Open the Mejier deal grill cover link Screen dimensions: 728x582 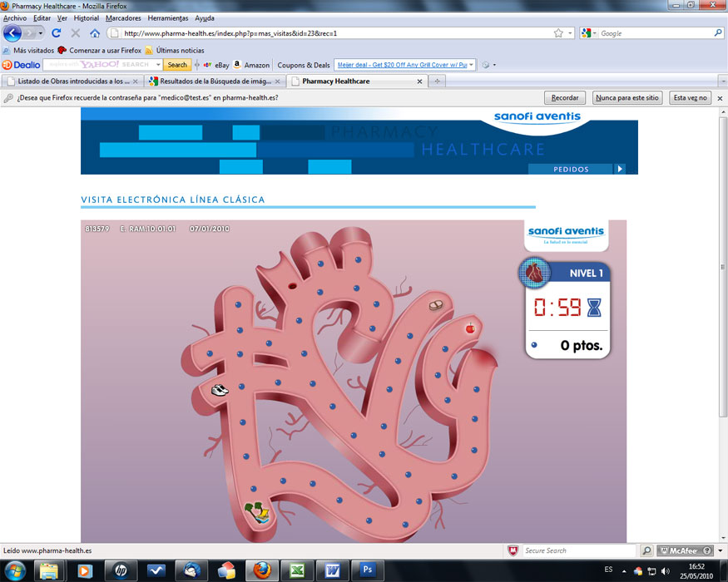pyautogui.click(x=402, y=65)
